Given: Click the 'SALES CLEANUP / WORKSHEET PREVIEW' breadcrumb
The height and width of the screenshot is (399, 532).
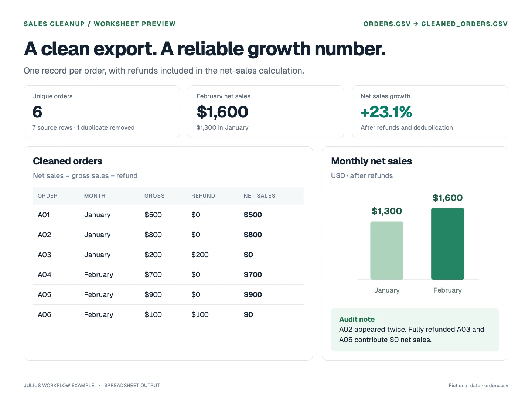Looking at the screenshot, I should [100, 24].
